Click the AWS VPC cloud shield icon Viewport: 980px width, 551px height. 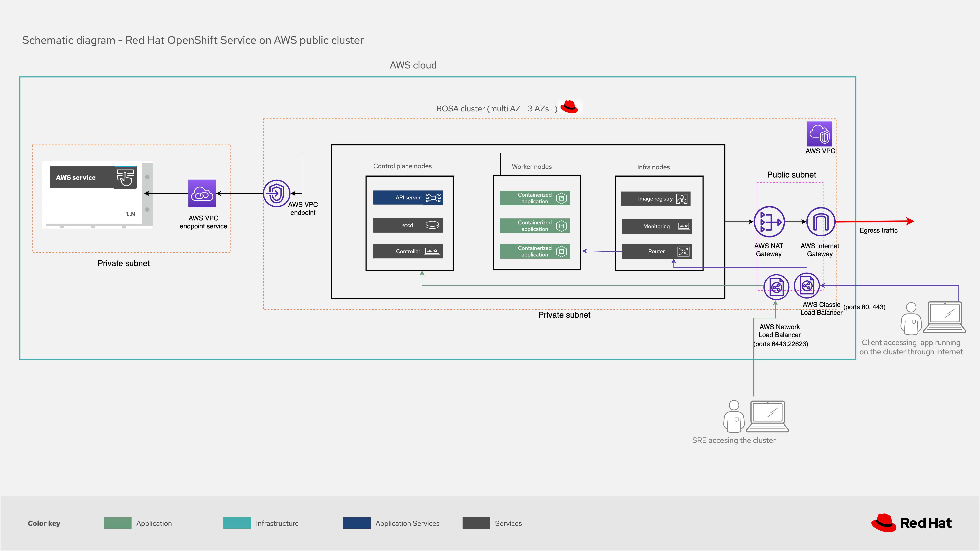coord(819,134)
